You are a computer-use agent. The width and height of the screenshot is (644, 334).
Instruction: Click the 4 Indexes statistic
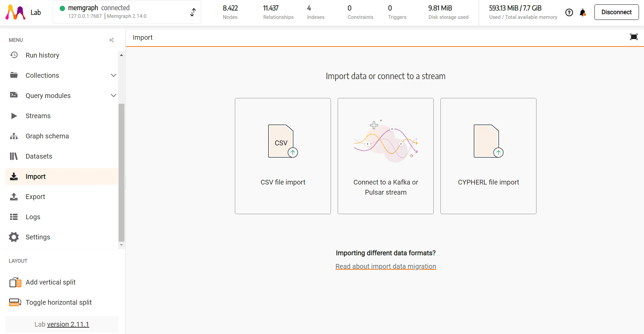click(x=316, y=12)
